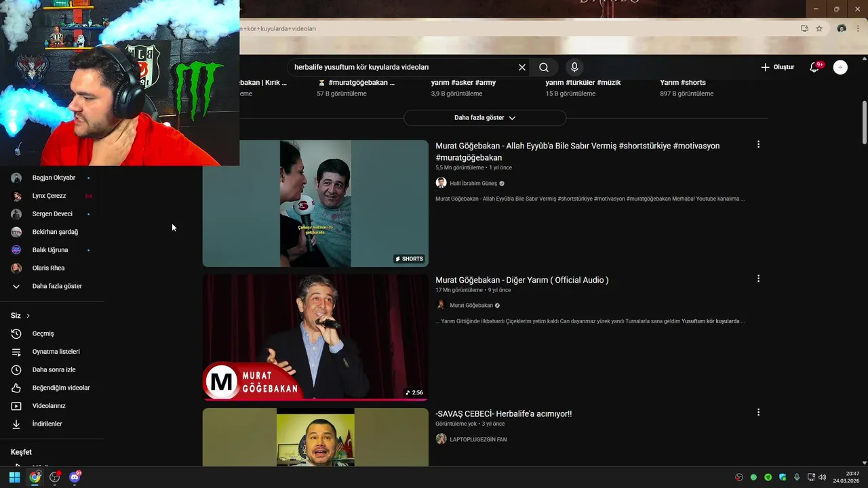
Task: Open the Chrome three-dot menu
Action: point(858,28)
